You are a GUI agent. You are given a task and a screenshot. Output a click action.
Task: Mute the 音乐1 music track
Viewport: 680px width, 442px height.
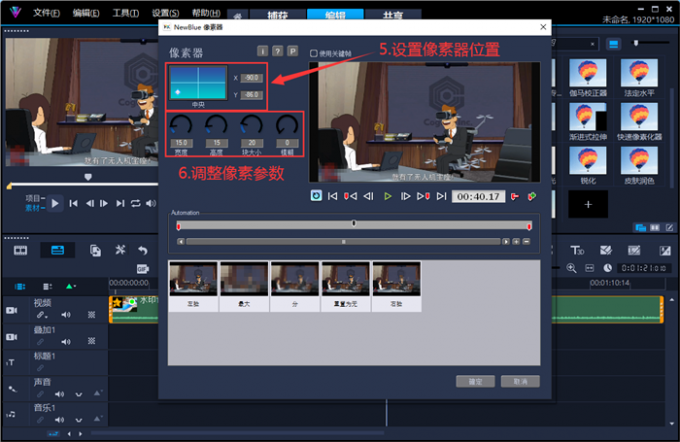59,420
